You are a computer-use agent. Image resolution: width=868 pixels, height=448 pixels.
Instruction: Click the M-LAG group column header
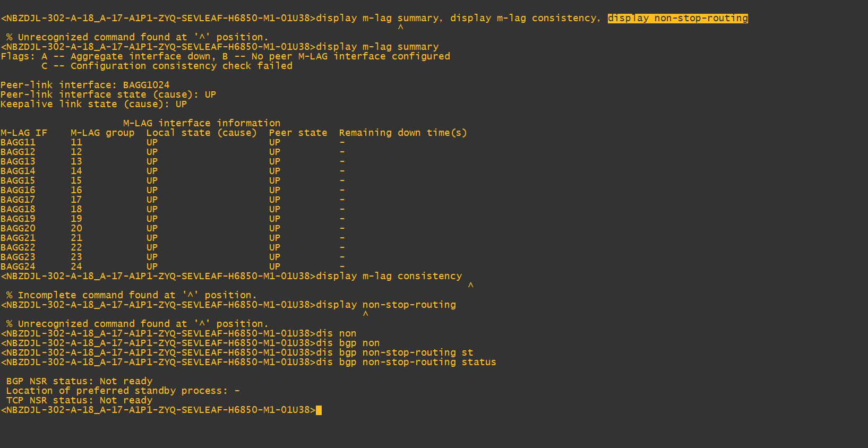pos(102,133)
